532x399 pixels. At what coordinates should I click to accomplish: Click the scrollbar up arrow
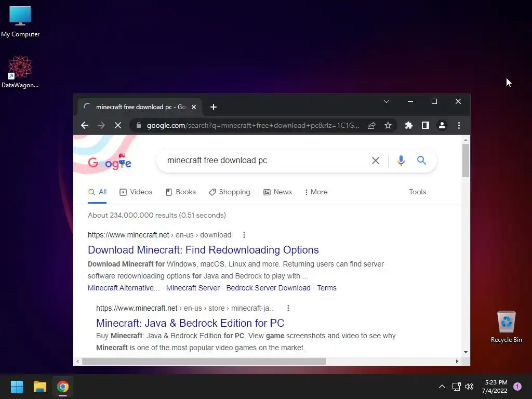pyautogui.click(x=465, y=139)
